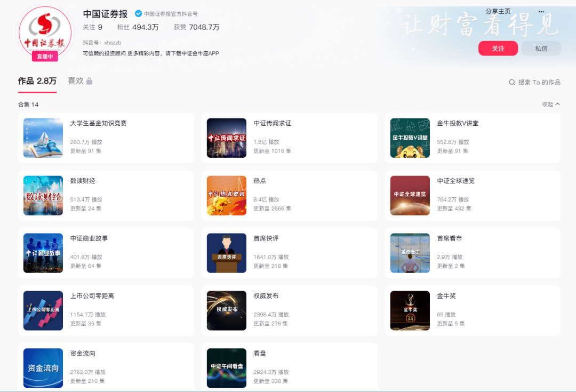Switch to the 喜欢 tab

(76, 81)
